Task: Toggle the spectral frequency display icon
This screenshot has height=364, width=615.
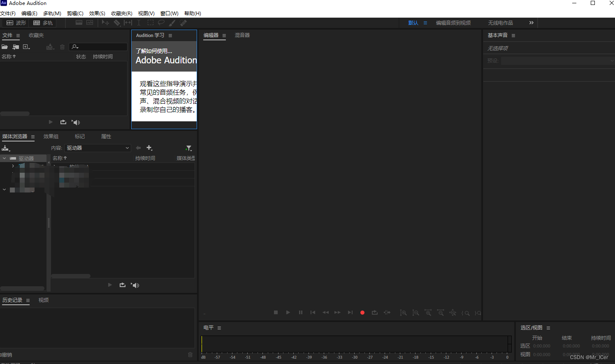Action: coord(79,23)
